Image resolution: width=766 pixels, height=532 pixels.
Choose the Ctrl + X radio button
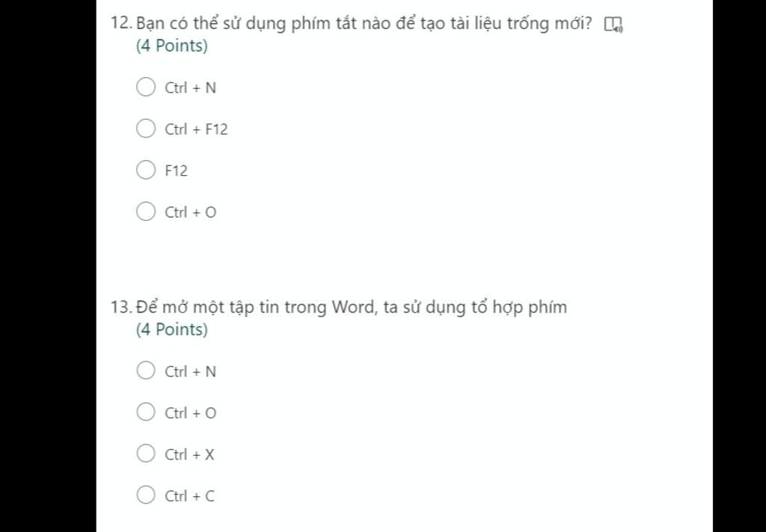pos(146,453)
